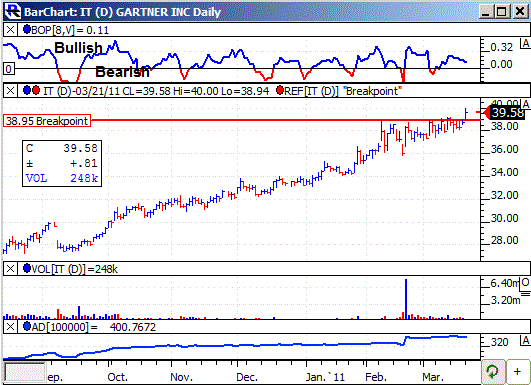Click the O scale button in volume pane
The width and height of the screenshot is (531, 385).
(525, 282)
